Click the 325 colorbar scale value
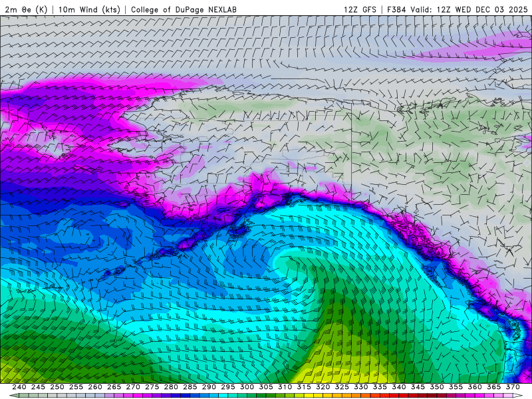 [342, 387]
